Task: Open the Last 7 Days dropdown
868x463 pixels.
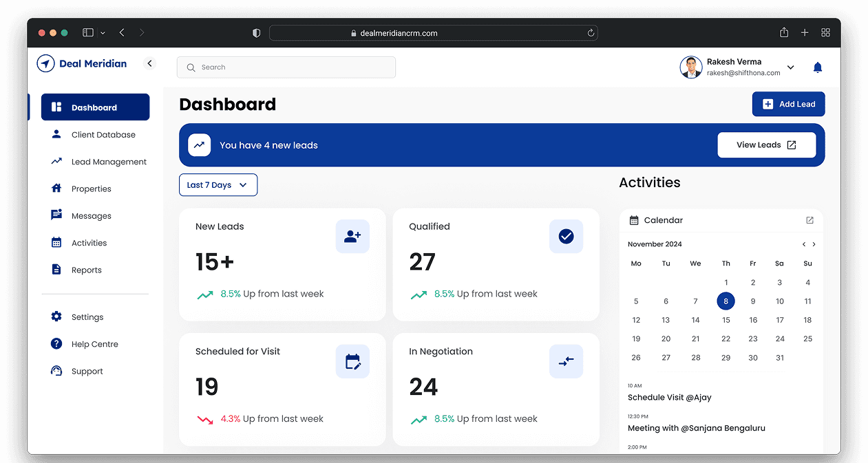Action: (x=218, y=185)
